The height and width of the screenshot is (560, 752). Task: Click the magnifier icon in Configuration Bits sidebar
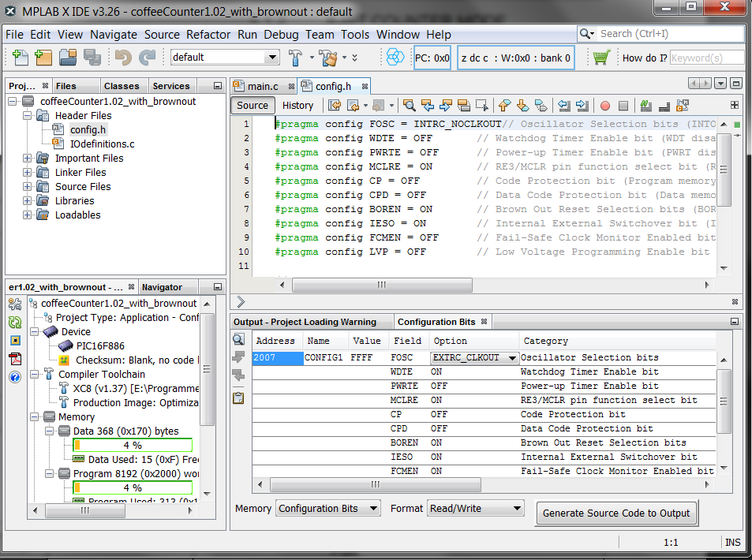[x=238, y=340]
